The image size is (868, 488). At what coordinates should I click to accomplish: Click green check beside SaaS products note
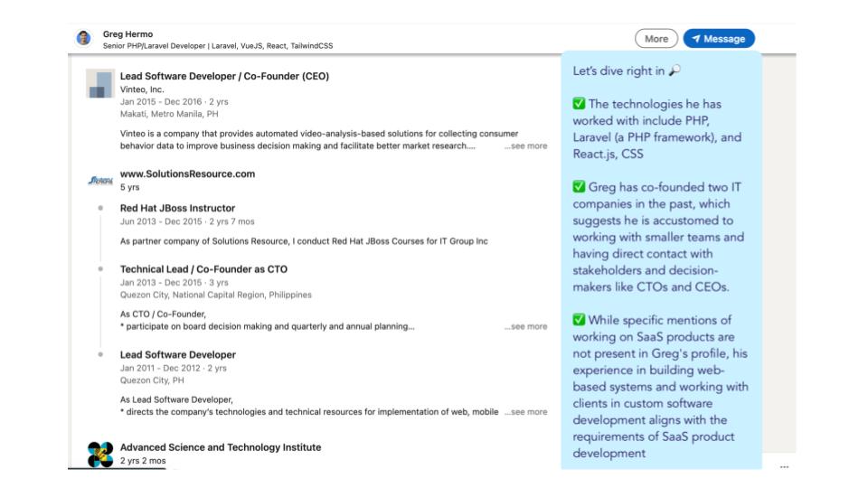tap(579, 320)
